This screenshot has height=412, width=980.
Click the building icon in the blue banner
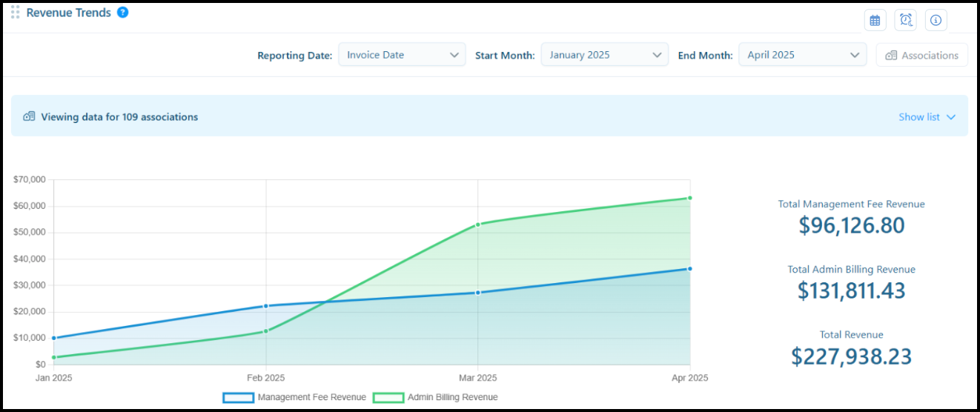(x=29, y=116)
